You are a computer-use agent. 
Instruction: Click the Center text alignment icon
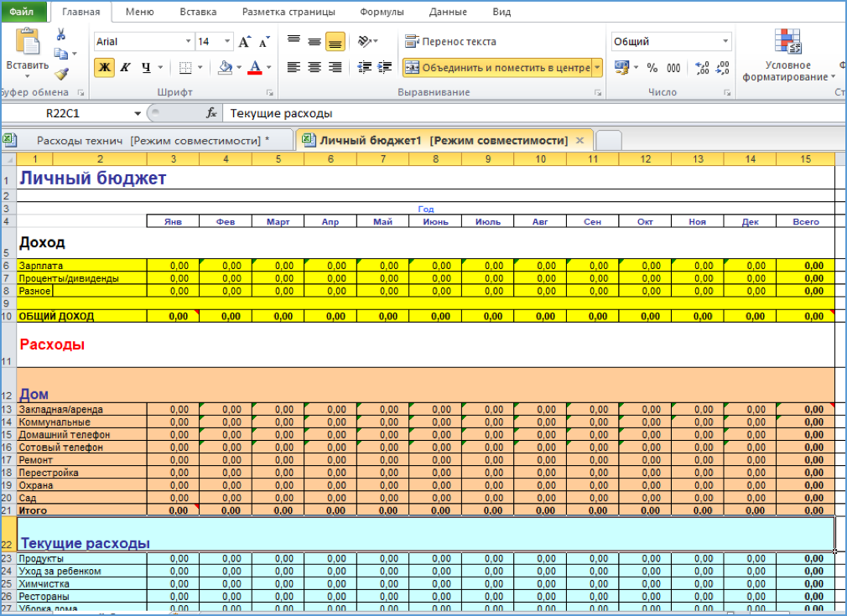[x=314, y=68]
